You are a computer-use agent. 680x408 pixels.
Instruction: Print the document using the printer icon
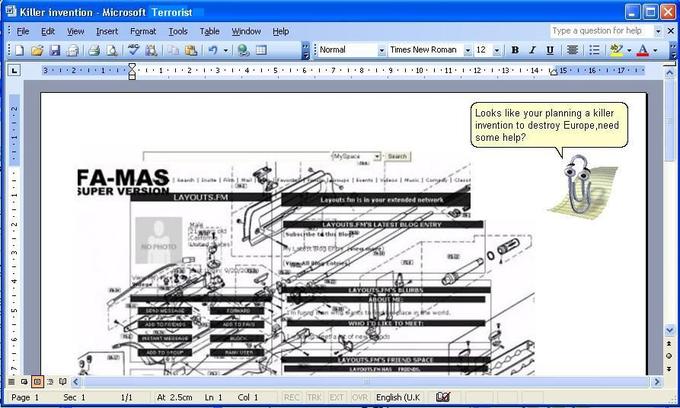tap(94, 50)
